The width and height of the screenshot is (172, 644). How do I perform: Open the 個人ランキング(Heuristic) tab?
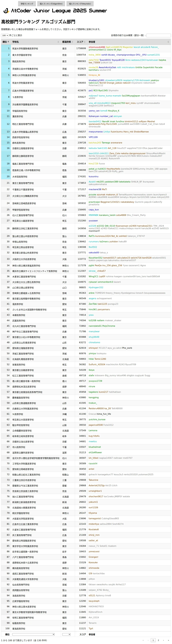[x=80, y=4]
